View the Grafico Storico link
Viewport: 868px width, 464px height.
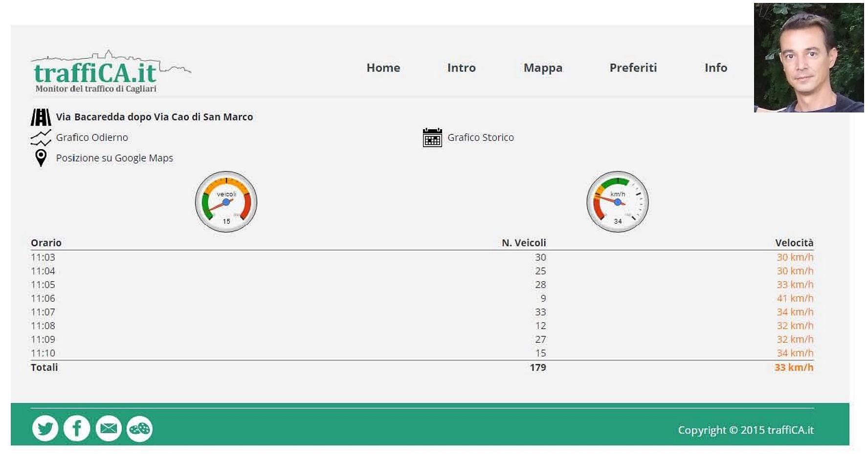[x=480, y=137]
